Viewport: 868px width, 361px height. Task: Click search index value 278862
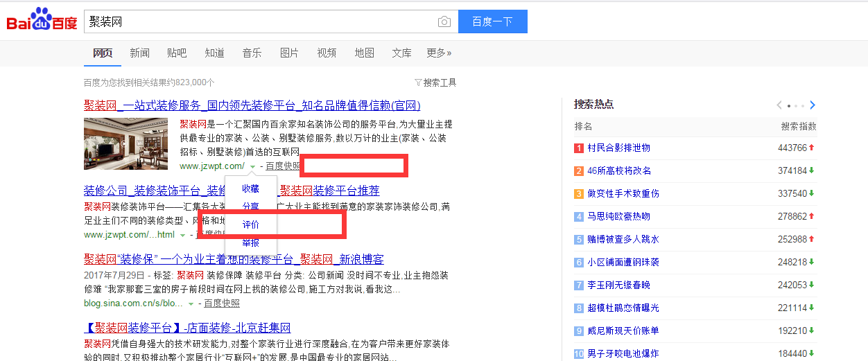pos(792,217)
